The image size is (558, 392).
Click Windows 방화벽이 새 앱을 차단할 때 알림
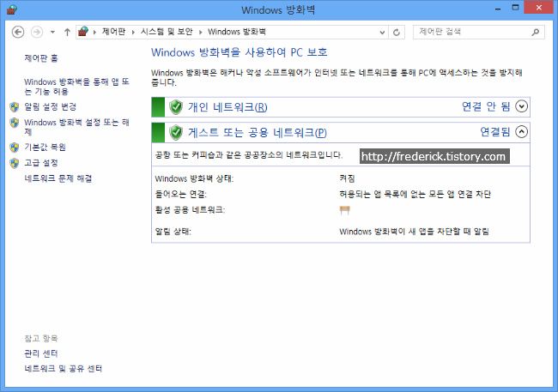click(x=414, y=232)
